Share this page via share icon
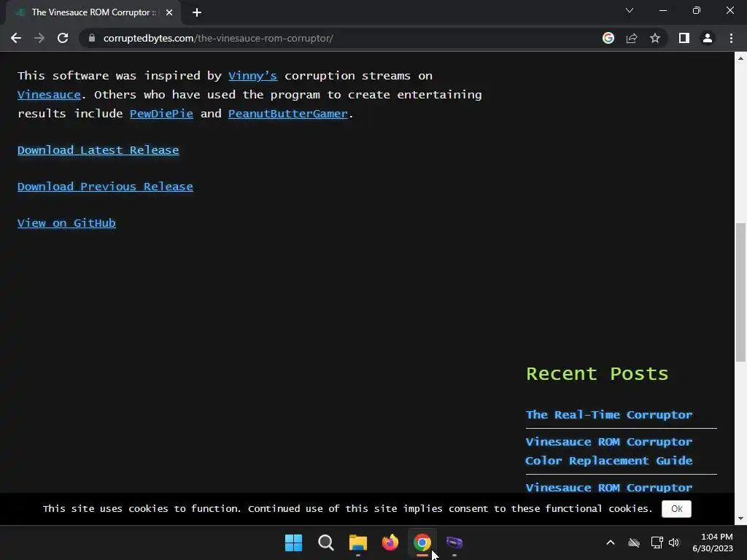This screenshot has width=747, height=560. coord(632,38)
